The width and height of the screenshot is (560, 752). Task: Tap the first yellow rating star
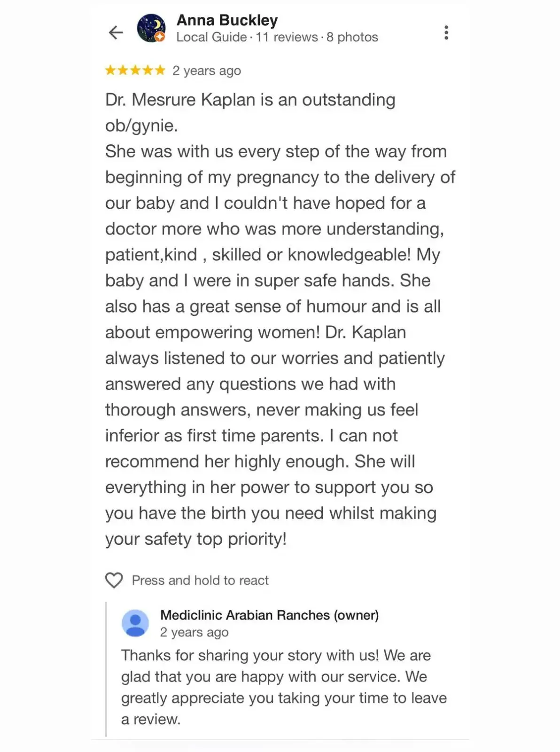coord(110,70)
